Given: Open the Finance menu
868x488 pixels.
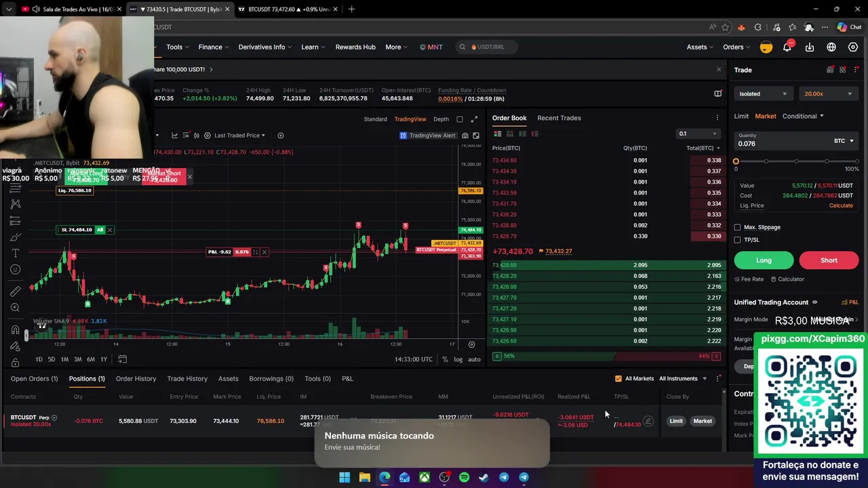Looking at the screenshot, I should pos(214,47).
